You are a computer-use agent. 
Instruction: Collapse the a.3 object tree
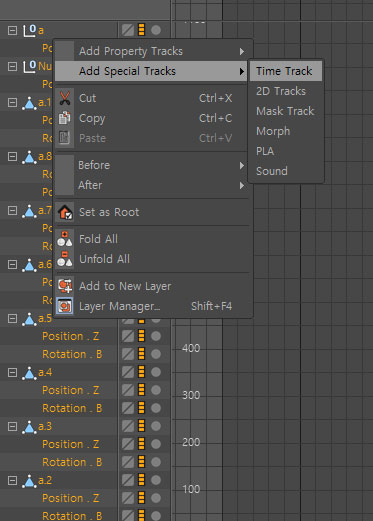click(x=12, y=426)
